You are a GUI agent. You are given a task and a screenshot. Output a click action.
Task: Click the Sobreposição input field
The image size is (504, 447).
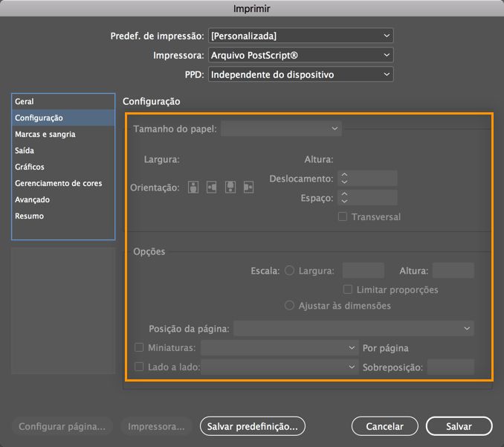450,367
